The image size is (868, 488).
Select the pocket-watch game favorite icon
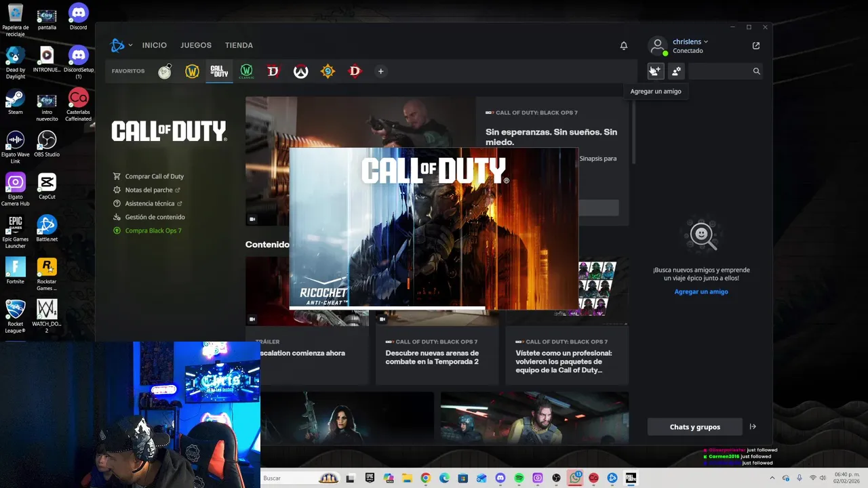point(165,71)
